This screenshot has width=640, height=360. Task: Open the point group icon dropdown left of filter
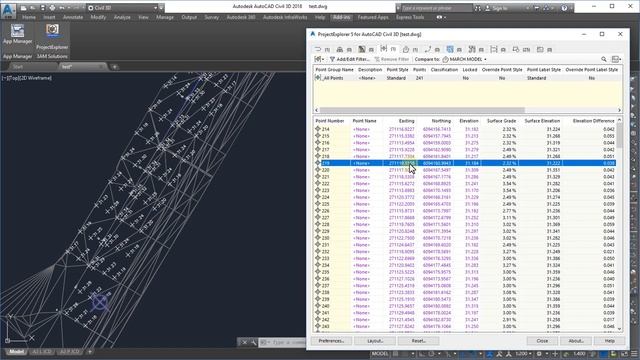coord(319,60)
